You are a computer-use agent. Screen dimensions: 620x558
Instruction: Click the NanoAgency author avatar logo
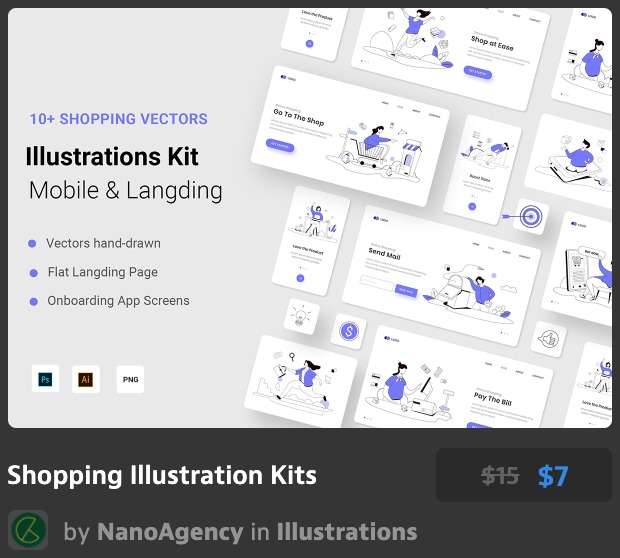[27, 530]
